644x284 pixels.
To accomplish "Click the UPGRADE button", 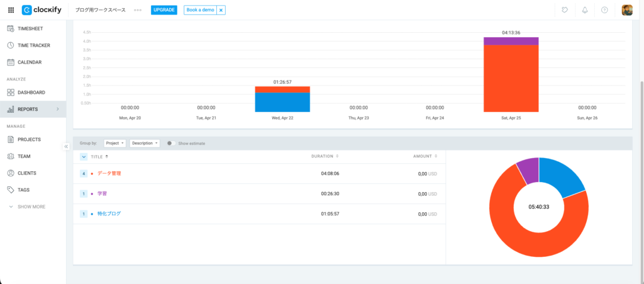I will 164,10.
